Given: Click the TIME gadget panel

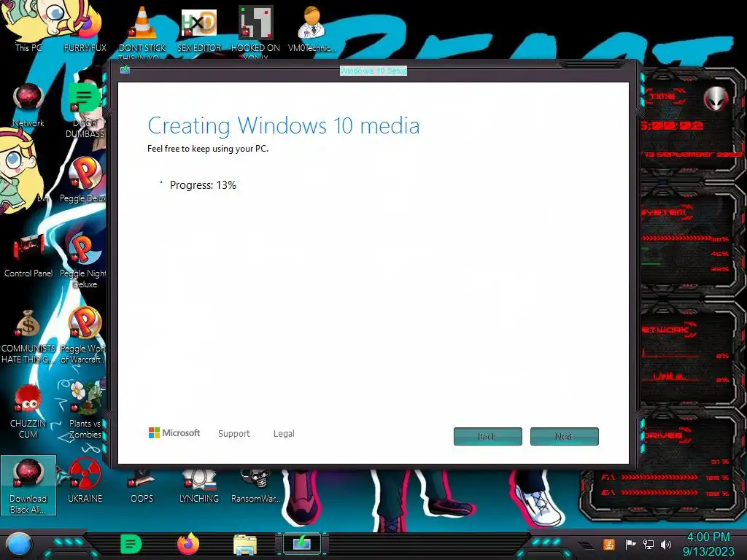Looking at the screenshot, I should point(690,125).
